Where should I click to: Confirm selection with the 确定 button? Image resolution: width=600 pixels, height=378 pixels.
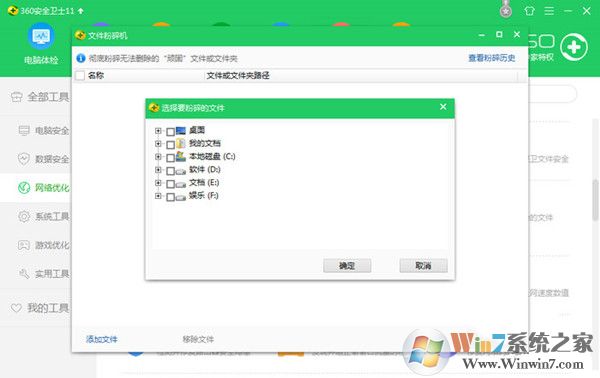tap(347, 266)
